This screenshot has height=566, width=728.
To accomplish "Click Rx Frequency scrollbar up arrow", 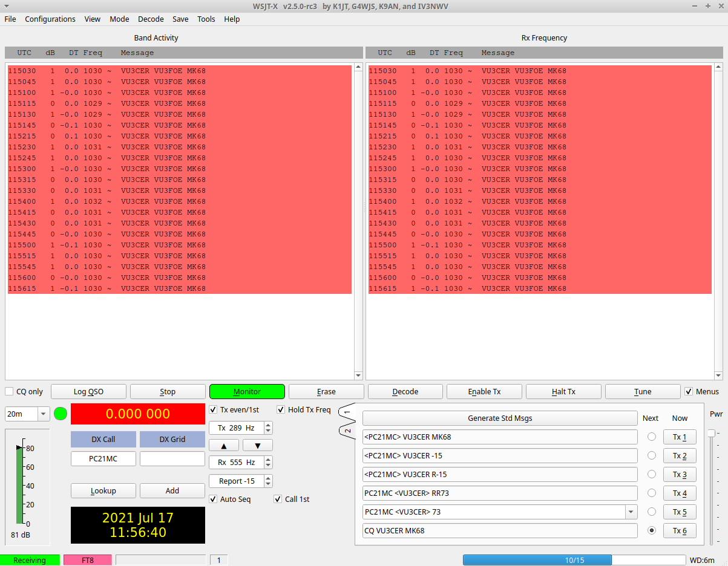I will click(718, 67).
